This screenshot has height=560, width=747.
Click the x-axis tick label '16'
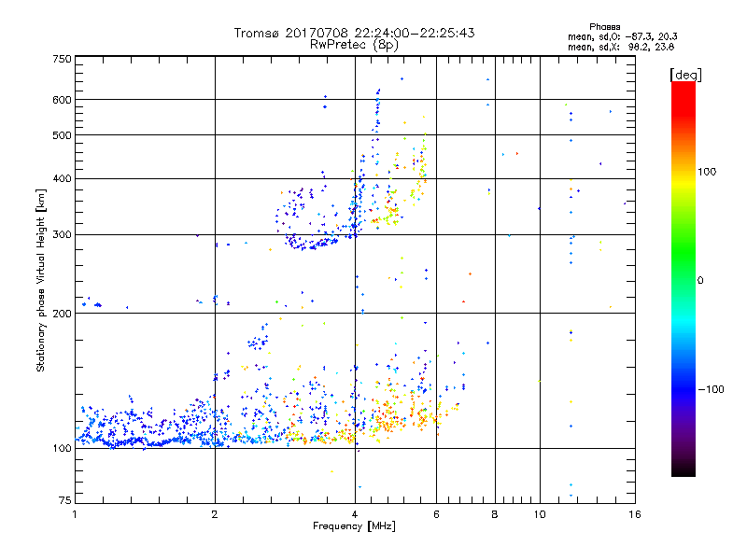[x=635, y=514]
